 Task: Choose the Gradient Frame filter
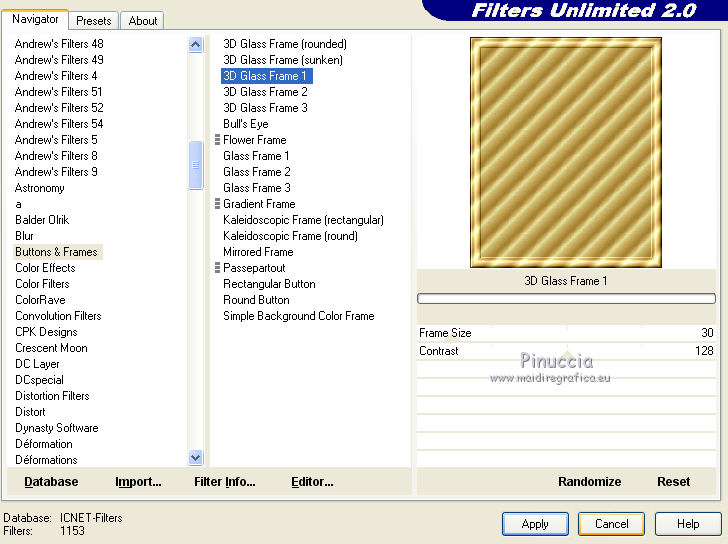coord(259,204)
